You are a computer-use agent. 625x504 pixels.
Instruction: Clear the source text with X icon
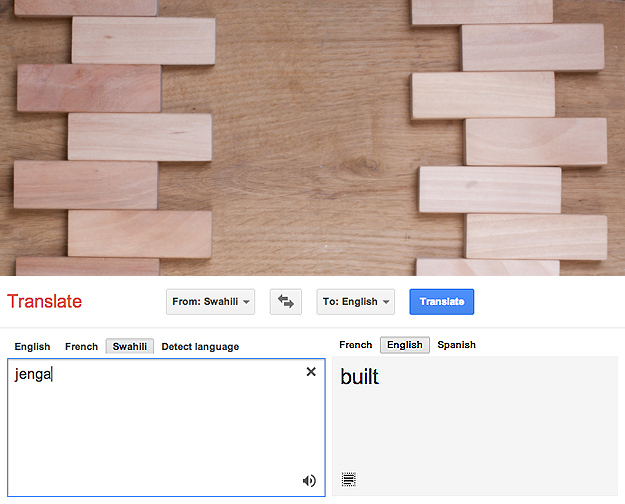[311, 372]
